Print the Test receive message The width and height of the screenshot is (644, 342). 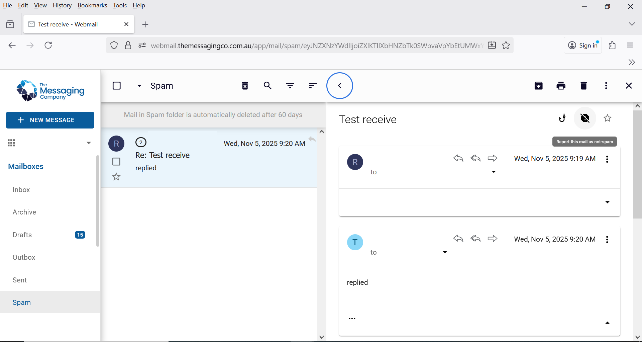[x=561, y=86]
